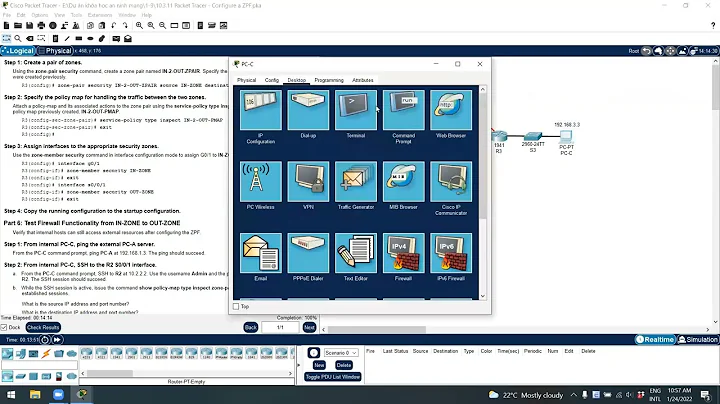Select the Delete tool icon
This screenshot has height=404, width=720.
29,39
